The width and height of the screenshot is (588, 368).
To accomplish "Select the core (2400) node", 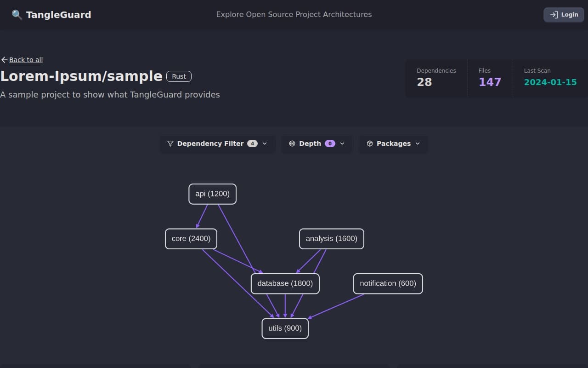I will 191,239.
